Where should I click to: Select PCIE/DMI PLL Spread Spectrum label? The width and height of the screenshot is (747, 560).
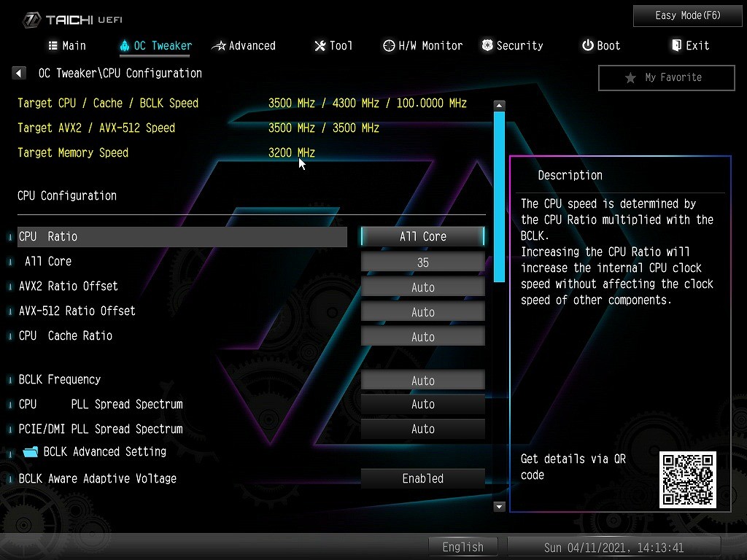pos(101,429)
